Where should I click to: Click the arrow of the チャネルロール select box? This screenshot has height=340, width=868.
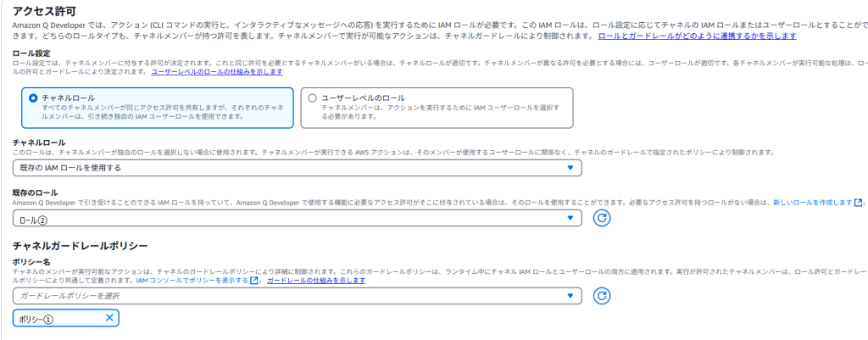click(570, 168)
